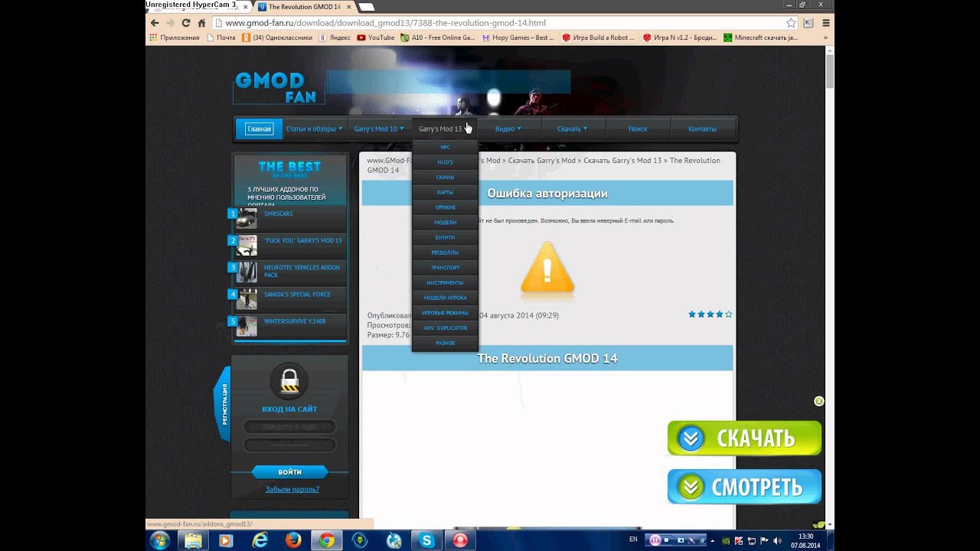Click the "FUCK YOU" GARRY'S MOD 13 thumbnail
The height and width of the screenshot is (551, 980).
pyautogui.click(x=247, y=246)
